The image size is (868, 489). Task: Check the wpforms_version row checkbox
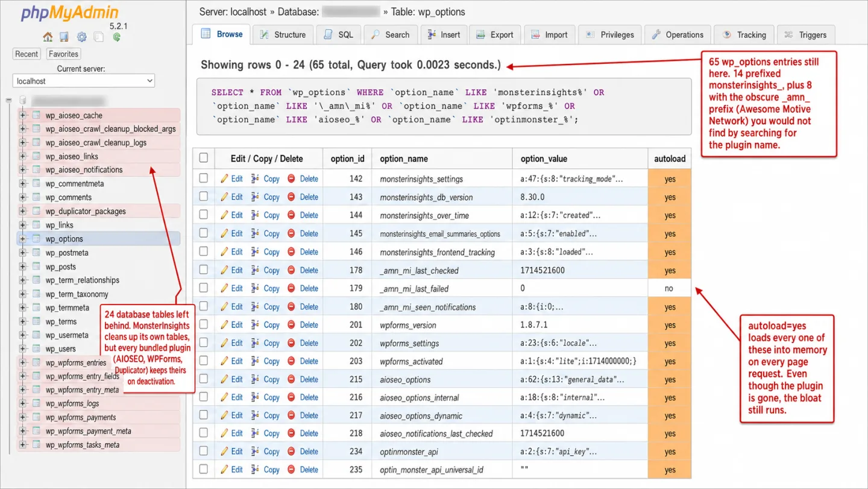204,324
